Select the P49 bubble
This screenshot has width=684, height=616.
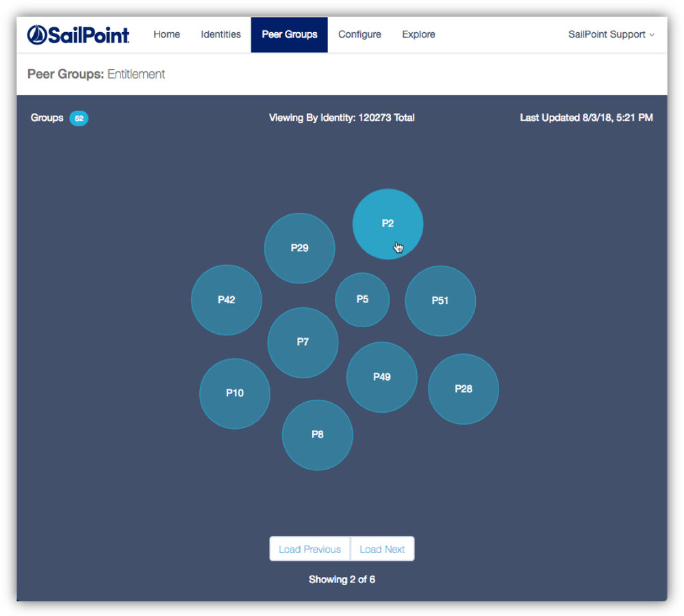pos(381,377)
